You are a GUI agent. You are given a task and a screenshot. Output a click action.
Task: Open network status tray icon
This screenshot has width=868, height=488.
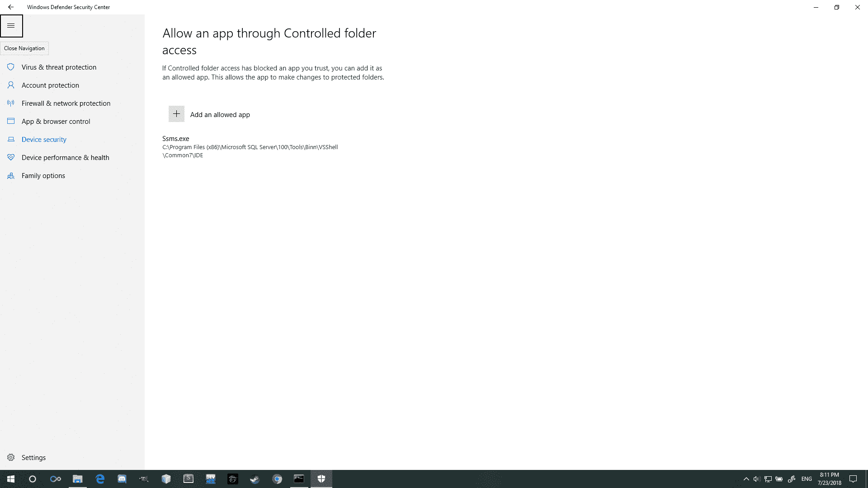click(x=768, y=479)
